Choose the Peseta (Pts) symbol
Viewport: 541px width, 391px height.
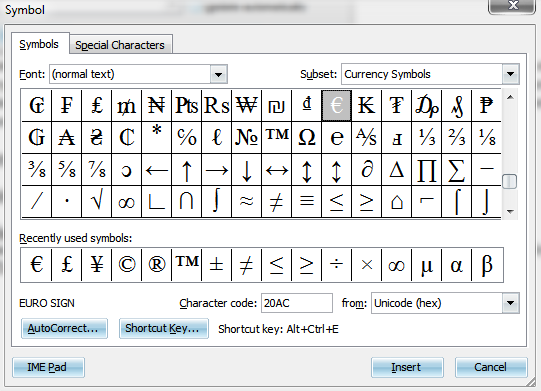point(186,105)
